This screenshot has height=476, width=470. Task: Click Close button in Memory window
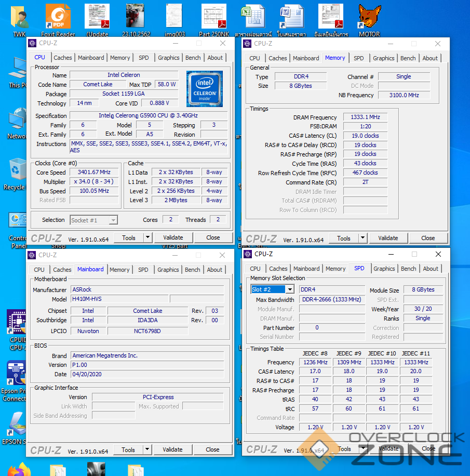click(428, 238)
